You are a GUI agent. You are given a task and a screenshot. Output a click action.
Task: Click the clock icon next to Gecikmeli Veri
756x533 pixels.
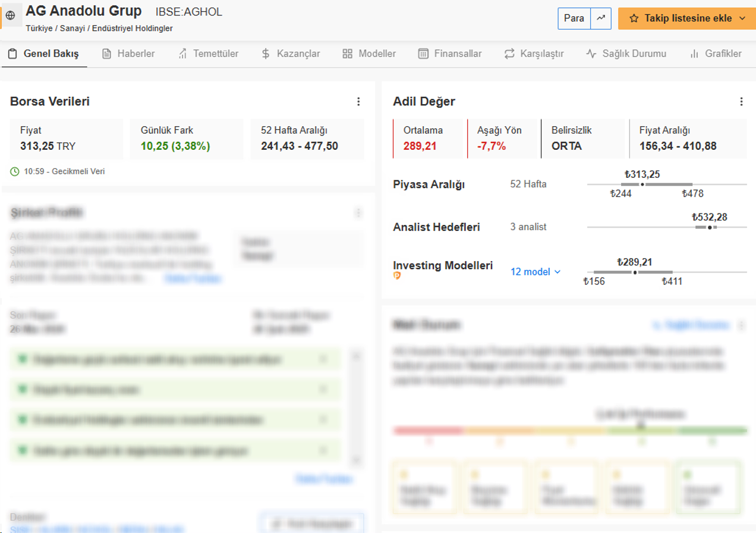point(15,171)
